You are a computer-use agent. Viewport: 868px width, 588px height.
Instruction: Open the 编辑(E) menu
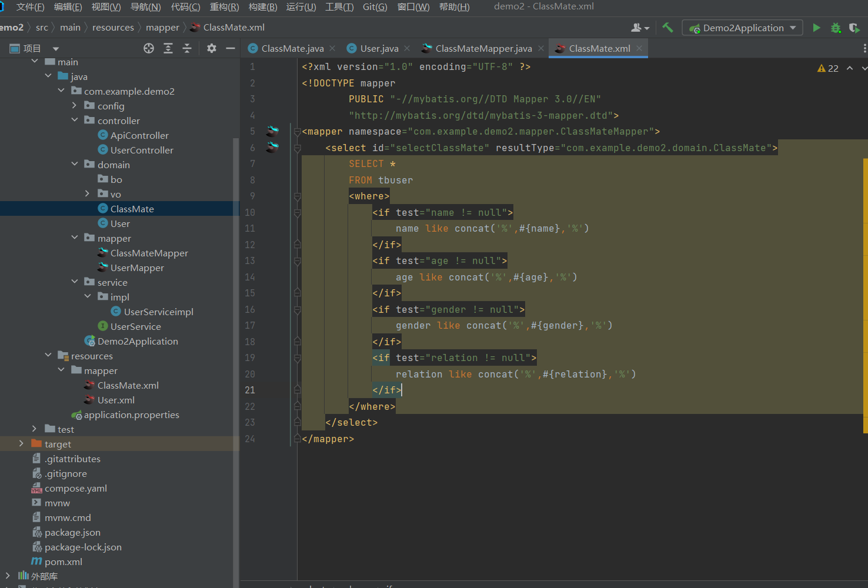(68, 6)
